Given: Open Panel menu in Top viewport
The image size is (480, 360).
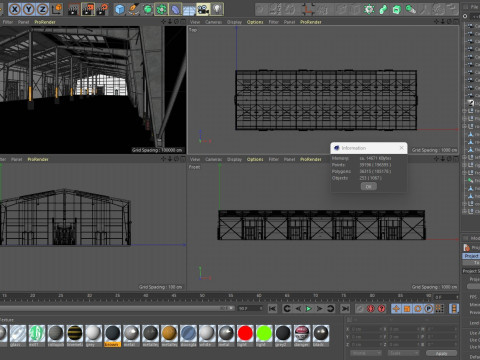Looking at the screenshot, I should coord(289,22).
